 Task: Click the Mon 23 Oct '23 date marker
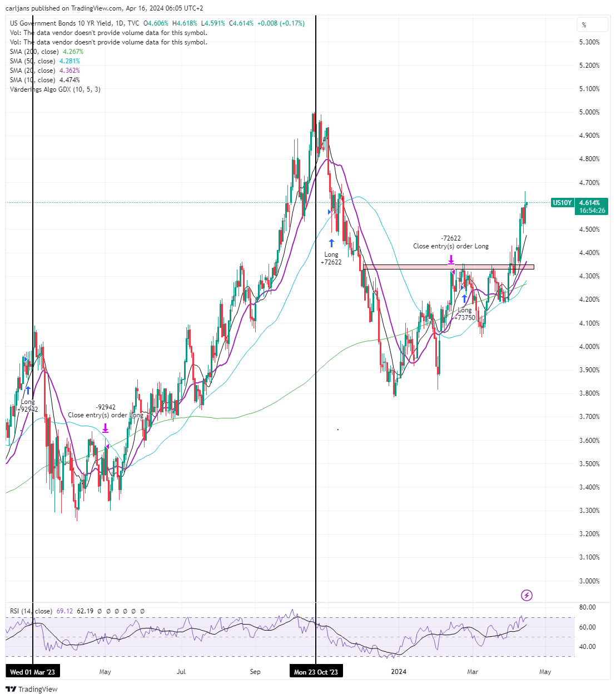[x=316, y=672]
